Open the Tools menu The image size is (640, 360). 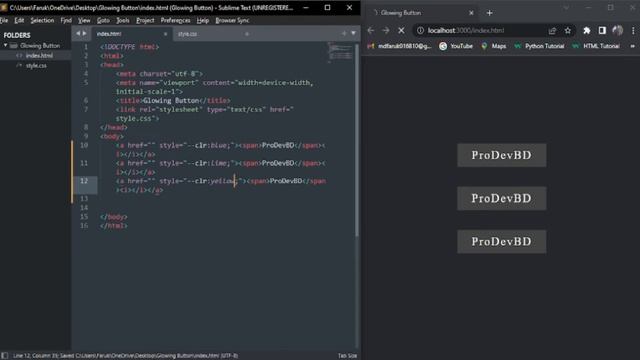point(122,20)
